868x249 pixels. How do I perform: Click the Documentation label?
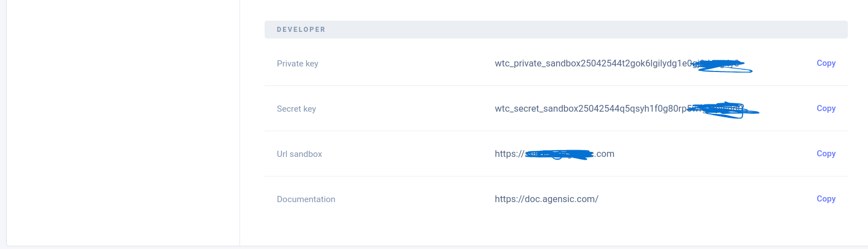tap(306, 199)
